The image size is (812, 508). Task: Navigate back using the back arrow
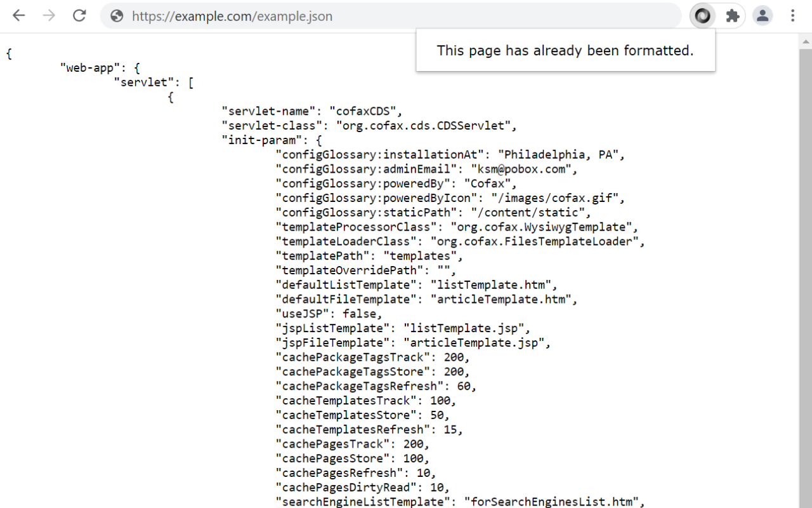pyautogui.click(x=18, y=16)
